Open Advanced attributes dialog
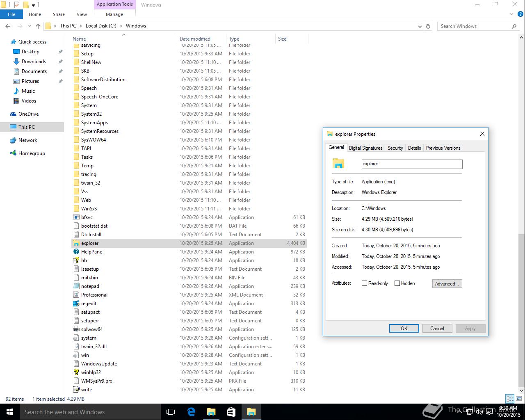The image size is (525, 420). point(447,284)
